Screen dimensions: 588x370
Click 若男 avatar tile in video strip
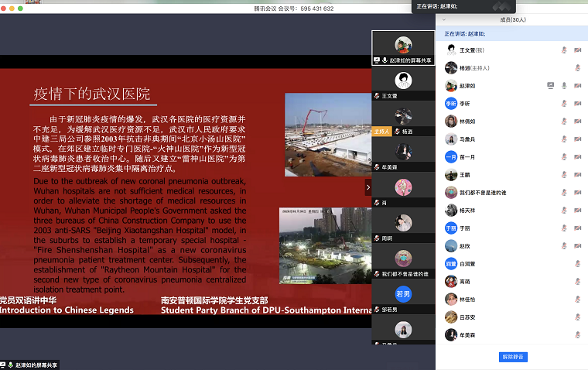pos(402,294)
